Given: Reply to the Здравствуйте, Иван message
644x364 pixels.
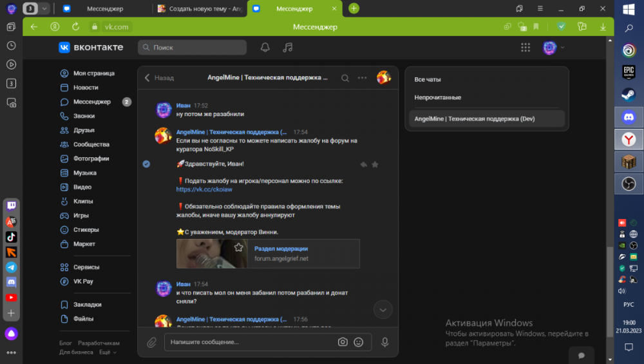Looking at the screenshot, I should tap(363, 164).
